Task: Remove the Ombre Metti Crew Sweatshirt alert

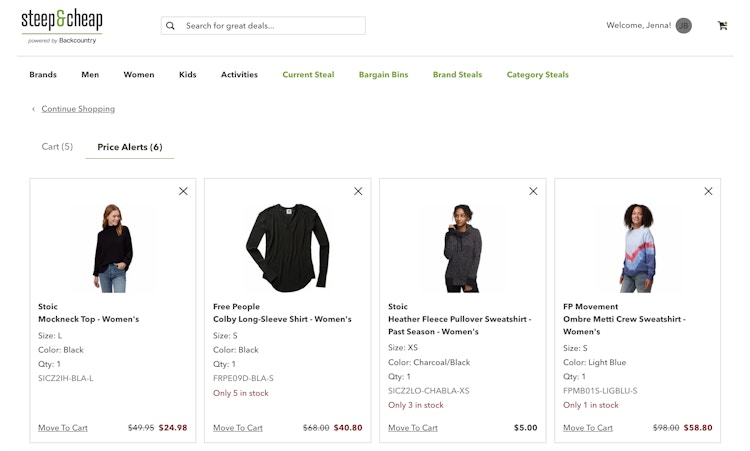Action: tap(708, 191)
